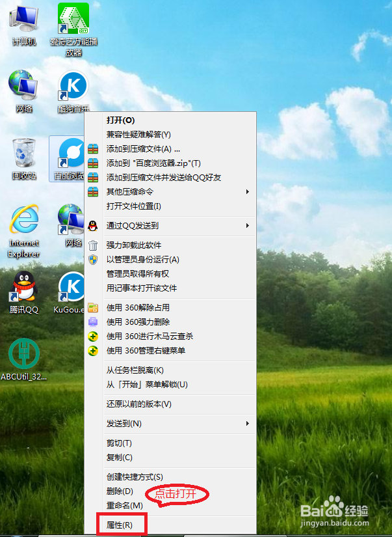Screen dimensions: 392x537
Task: Select the 回收站 recycle bin icon
Action: 24,159
